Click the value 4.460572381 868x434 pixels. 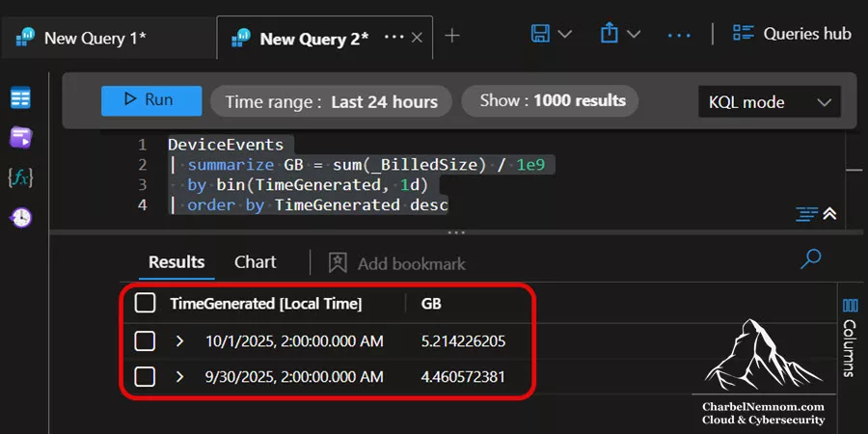coord(463,377)
